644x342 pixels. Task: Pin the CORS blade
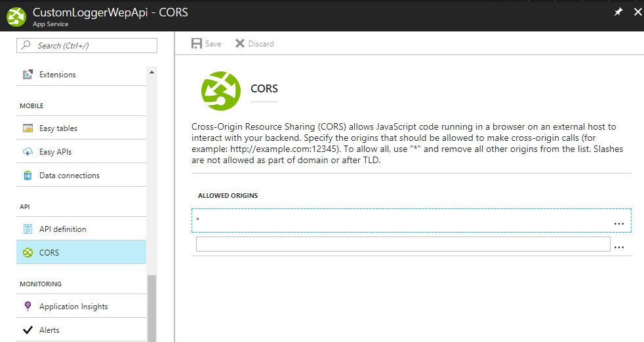click(x=618, y=12)
